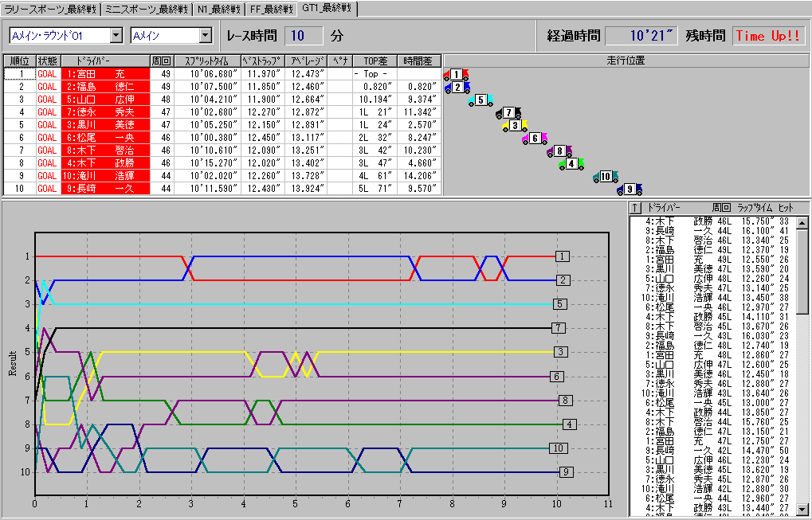The height and width of the screenshot is (520, 812).
Task: Click the teal car number 10 icon
Action: tap(605, 177)
